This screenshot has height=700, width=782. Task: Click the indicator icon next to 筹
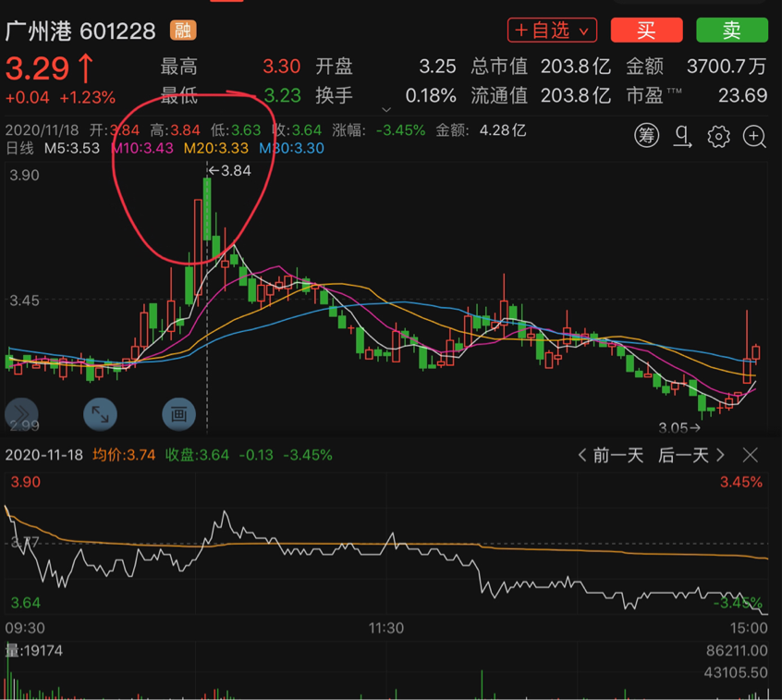coord(683,137)
